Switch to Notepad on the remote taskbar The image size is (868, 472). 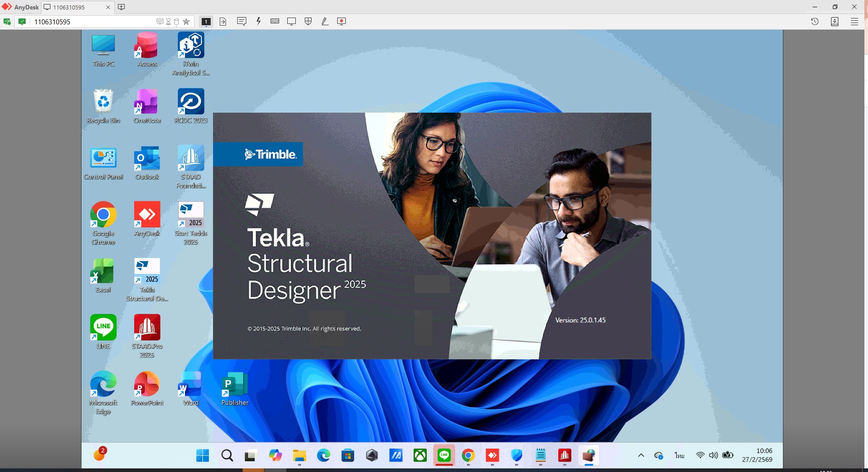541,456
